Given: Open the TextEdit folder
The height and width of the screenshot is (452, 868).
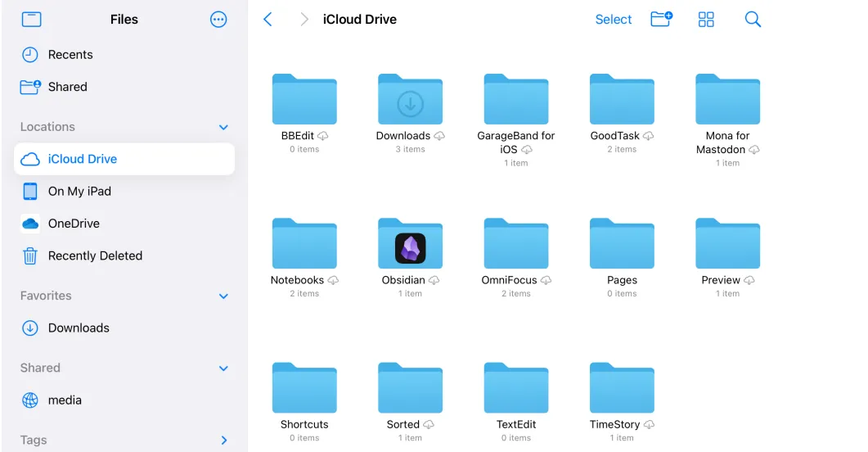Looking at the screenshot, I should click(x=516, y=388).
